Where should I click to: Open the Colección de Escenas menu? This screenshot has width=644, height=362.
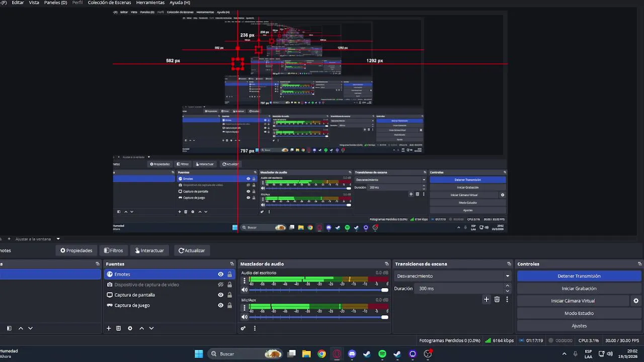coord(109,3)
